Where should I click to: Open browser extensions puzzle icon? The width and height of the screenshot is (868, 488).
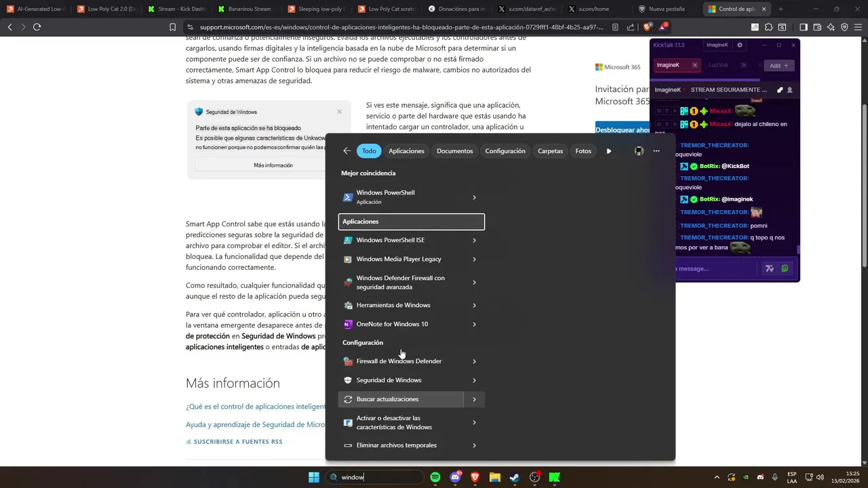(768, 27)
